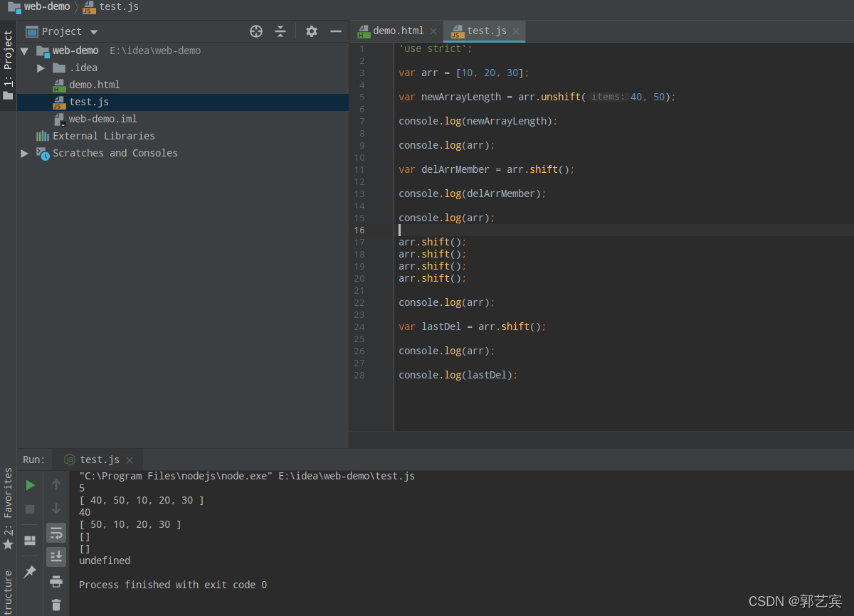Select the test.js run tab

100,460
